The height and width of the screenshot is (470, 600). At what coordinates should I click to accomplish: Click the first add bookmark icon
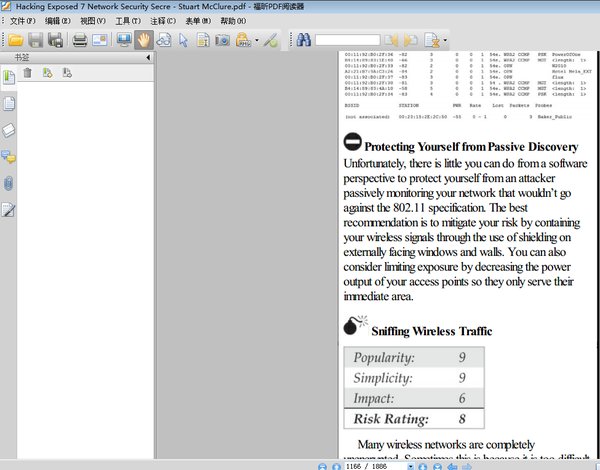point(47,73)
